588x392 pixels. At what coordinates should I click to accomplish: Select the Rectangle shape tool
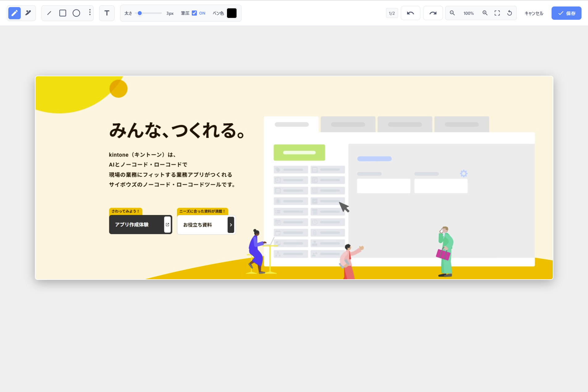tap(63, 13)
